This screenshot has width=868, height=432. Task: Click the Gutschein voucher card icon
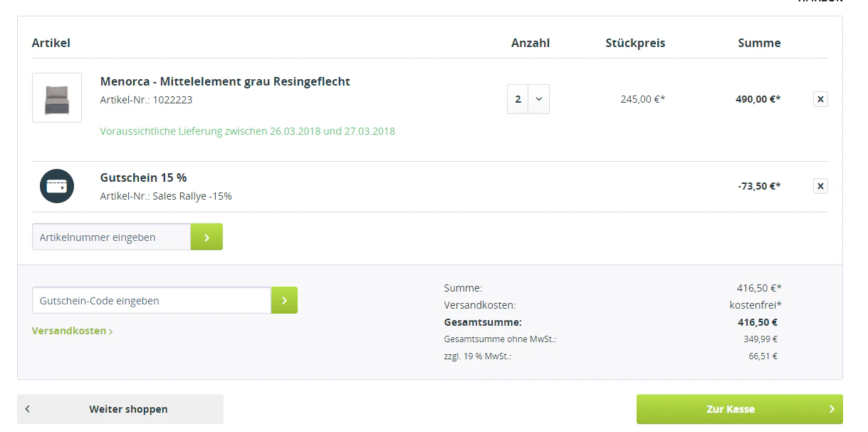pos(57,186)
